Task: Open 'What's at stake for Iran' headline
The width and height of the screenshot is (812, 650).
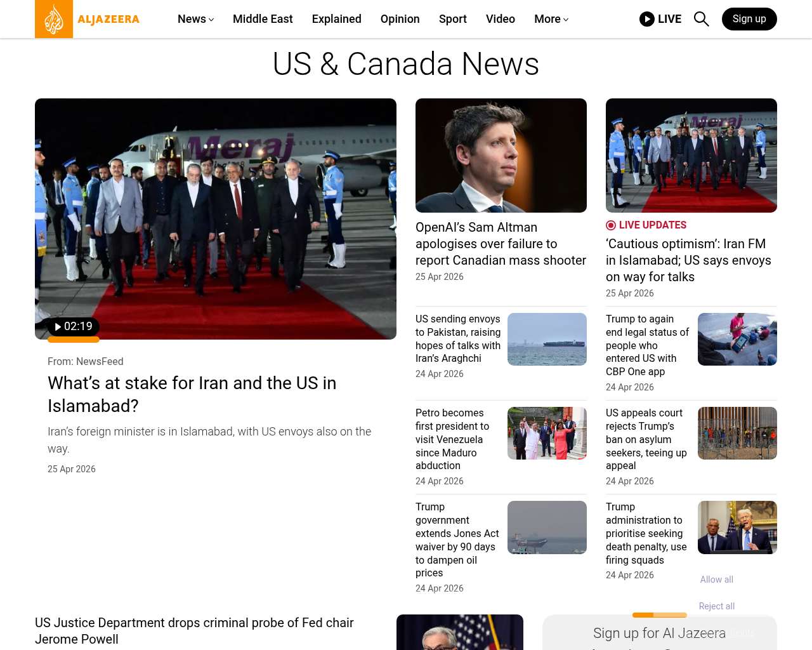Action: [x=192, y=394]
